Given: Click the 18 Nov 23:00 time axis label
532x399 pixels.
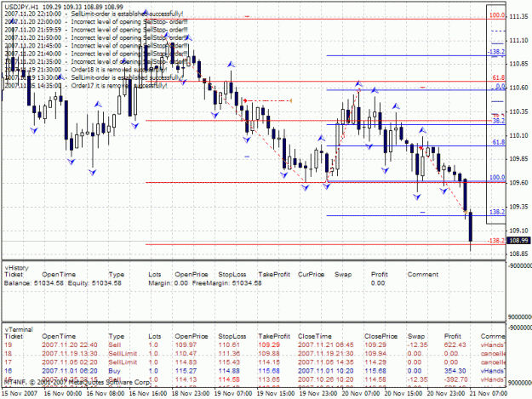Looking at the screenshot, I should click(191, 394).
